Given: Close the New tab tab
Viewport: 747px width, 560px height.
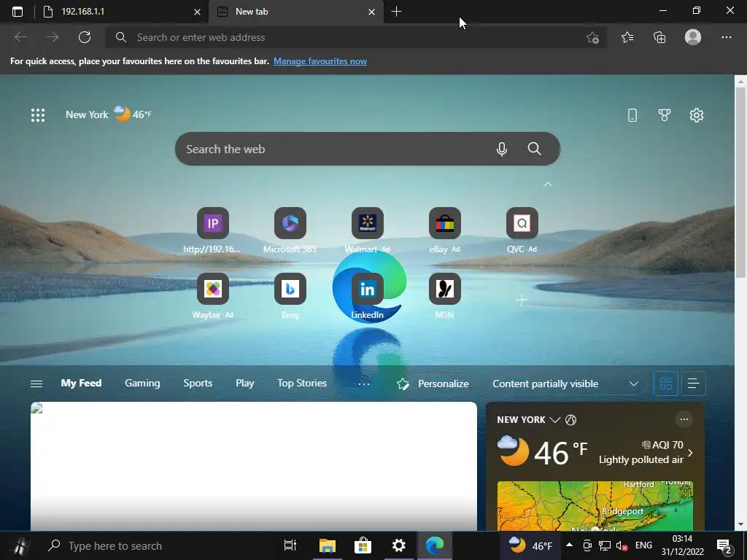Looking at the screenshot, I should (x=371, y=12).
